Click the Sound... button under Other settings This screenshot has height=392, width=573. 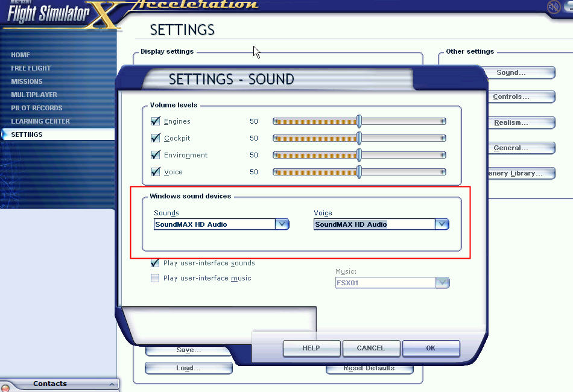522,72
